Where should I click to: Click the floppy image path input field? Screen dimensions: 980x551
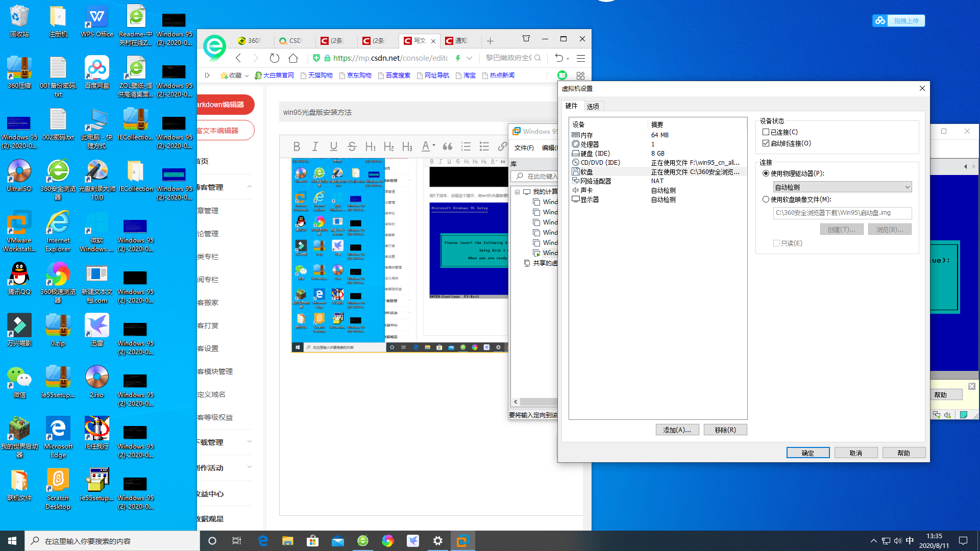pyautogui.click(x=842, y=213)
